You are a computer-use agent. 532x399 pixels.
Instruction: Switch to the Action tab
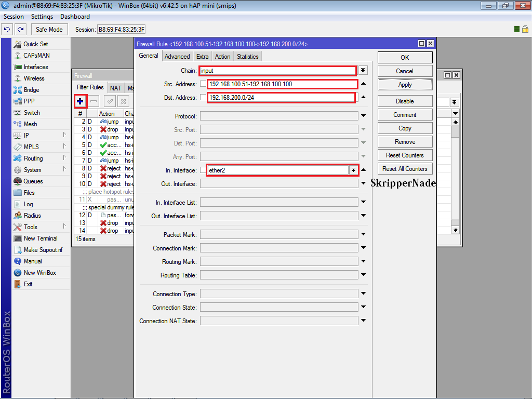pyautogui.click(x=222, y=57)
